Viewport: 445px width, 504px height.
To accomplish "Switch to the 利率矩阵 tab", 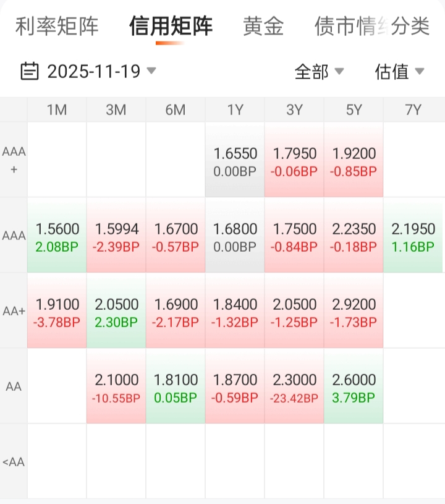I will pos(57,27).
